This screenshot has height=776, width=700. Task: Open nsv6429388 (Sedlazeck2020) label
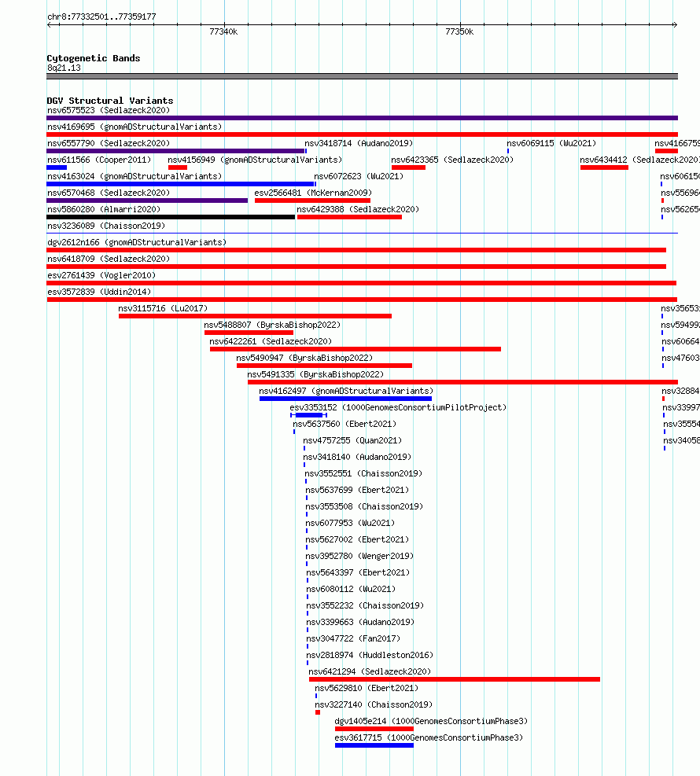coord(357,209)
